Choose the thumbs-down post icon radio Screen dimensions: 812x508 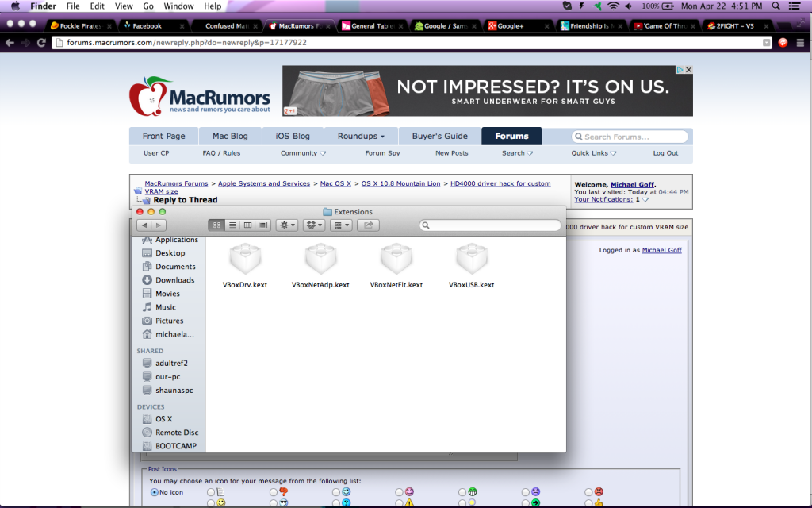tap(274, 492)
